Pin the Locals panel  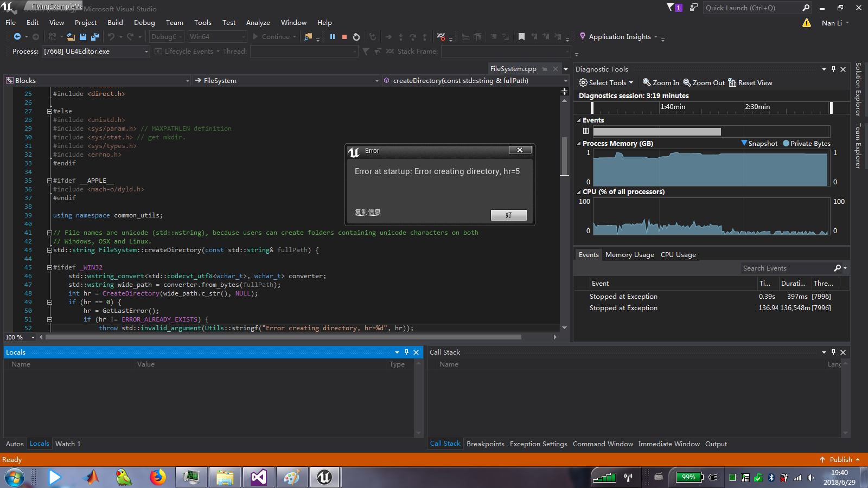(406, 352)
